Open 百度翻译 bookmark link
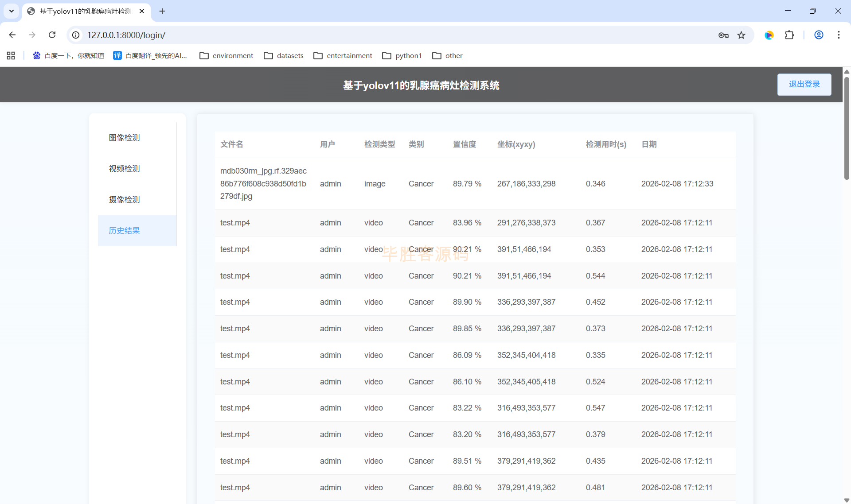Image resolution: width=851 pixels, height=504 pixels. tap(150, 55)
